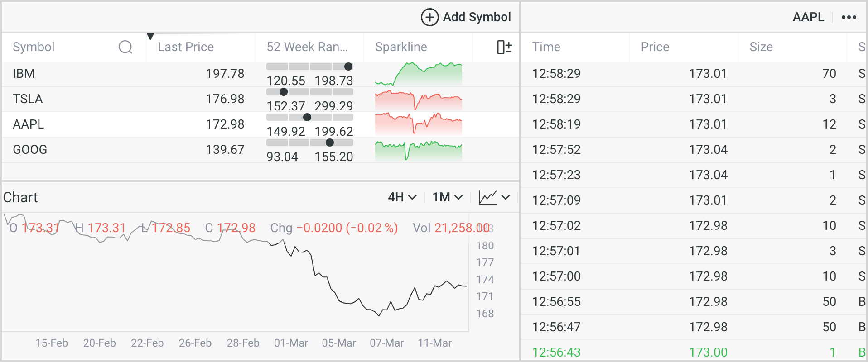Click AAPL 52-week range slider dot
Screen dimensions: 868x362
pyautogui.click(x=307, y=117)
